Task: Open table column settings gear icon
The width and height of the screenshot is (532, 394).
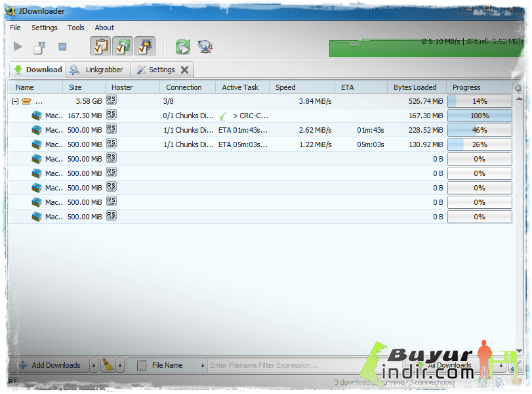Action: (x=518, y=88)
